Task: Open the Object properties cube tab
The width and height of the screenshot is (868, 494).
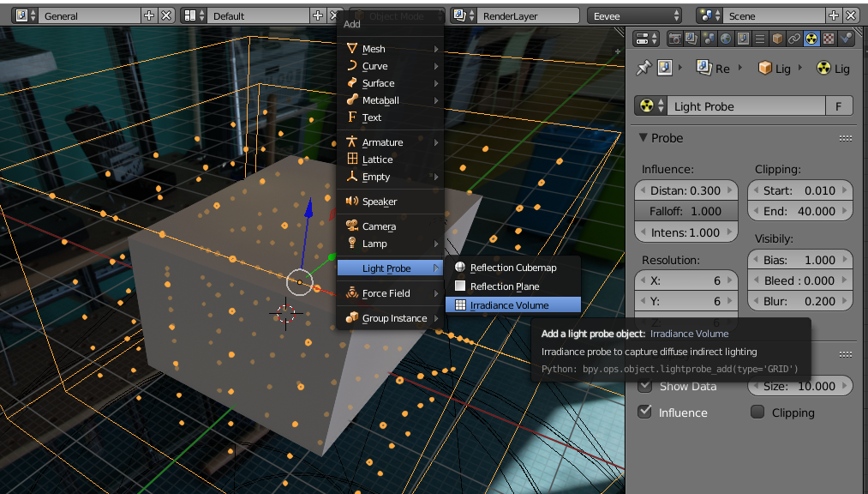Action: [778, 39]
